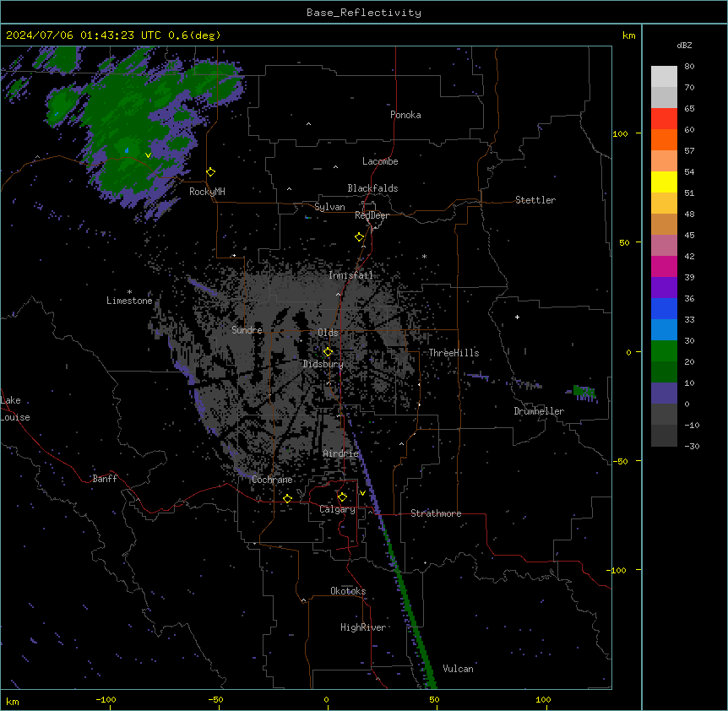This screenshot has width=728, height=711.
Task: Click the yellow diamond marker in Calgary
Action: [x=342, y=497]
